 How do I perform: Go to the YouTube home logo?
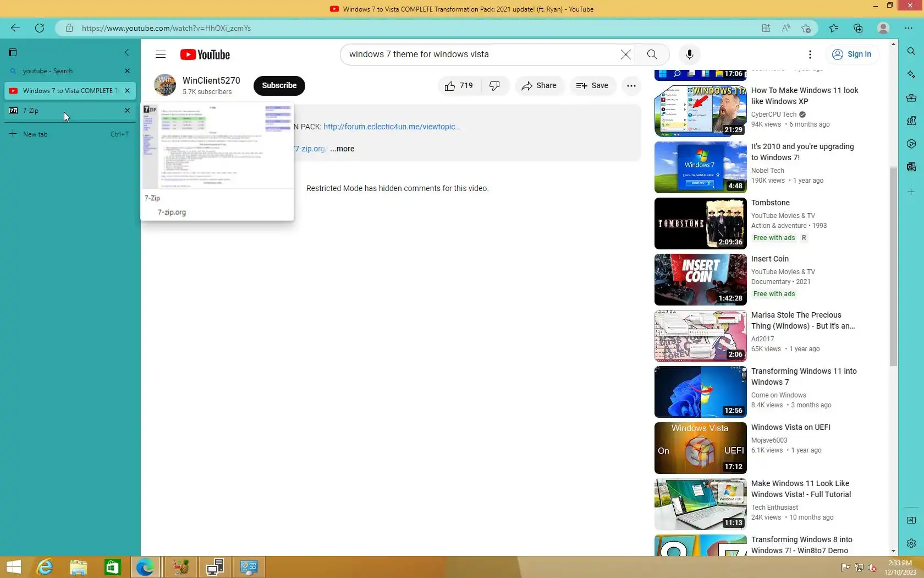click(205, 54)
